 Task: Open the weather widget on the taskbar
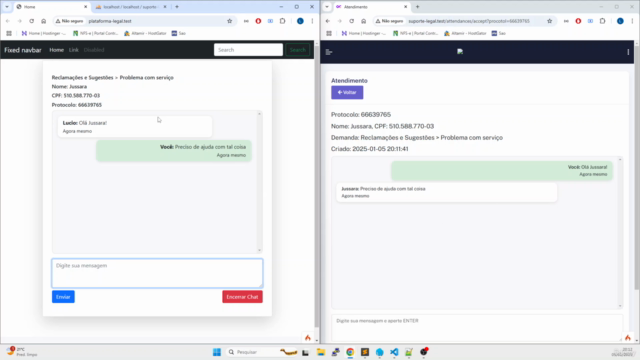[22, 352]
